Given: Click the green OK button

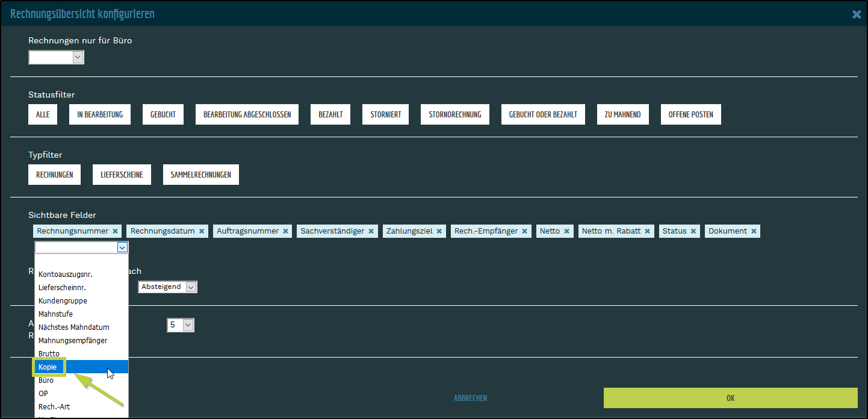Looking at the screenshot, I should click(730, 398).
